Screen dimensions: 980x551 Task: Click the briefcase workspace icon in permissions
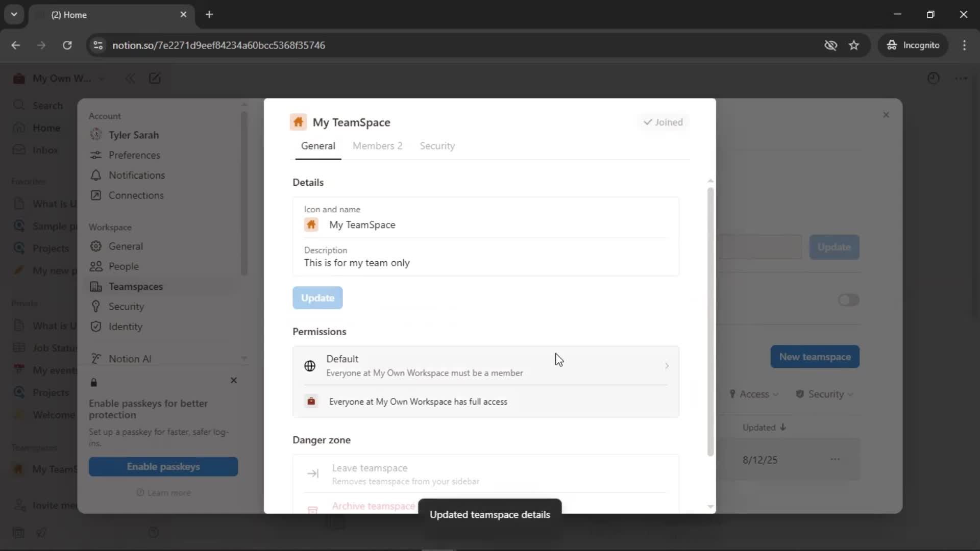pyautogui.click(x=311, y=402)
